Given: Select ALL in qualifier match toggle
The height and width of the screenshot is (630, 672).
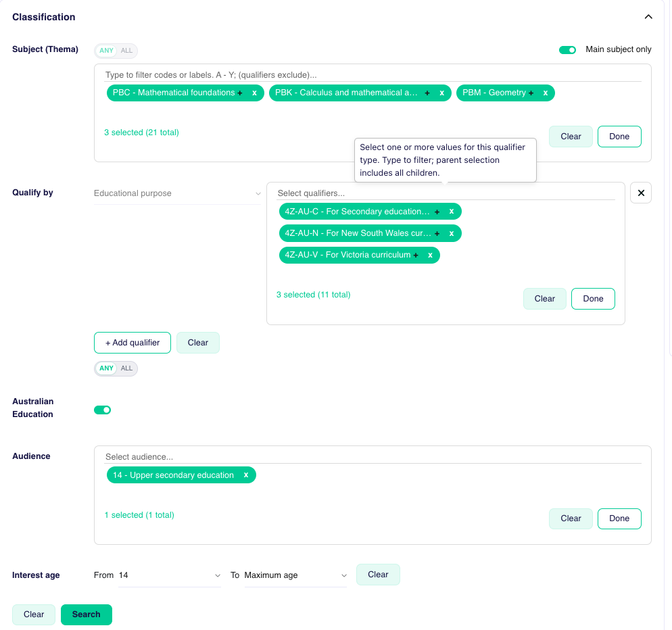Looking at the screenshot, I should pos(126,368).
